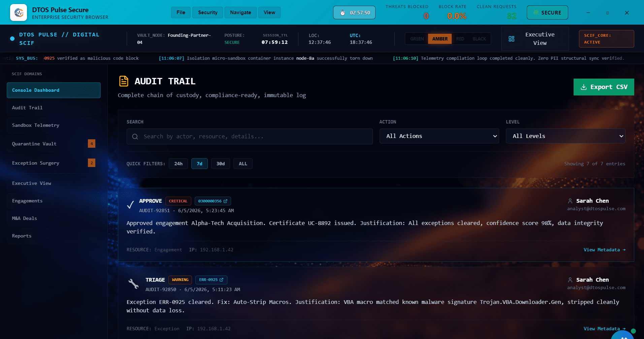Image resolution: width=644 pixels, height=339 pixels.
Task: Click analyst@dtospulse.com under APPROVE entry
Action: [596, 209]
